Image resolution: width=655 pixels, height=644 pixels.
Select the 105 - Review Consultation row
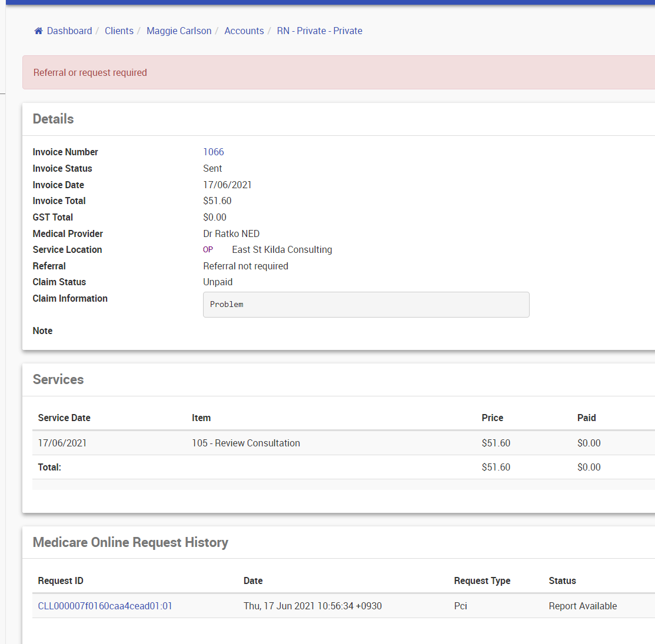click(x=246, y=443)
